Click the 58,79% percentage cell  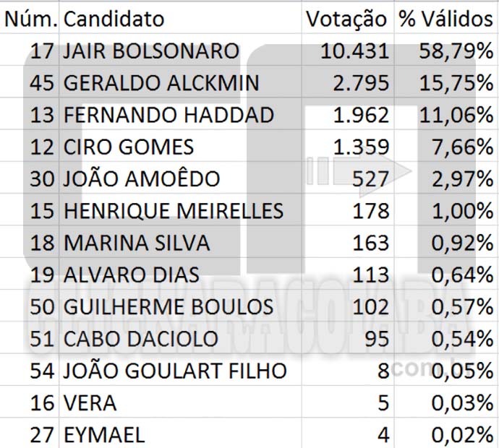click(446, 50)
